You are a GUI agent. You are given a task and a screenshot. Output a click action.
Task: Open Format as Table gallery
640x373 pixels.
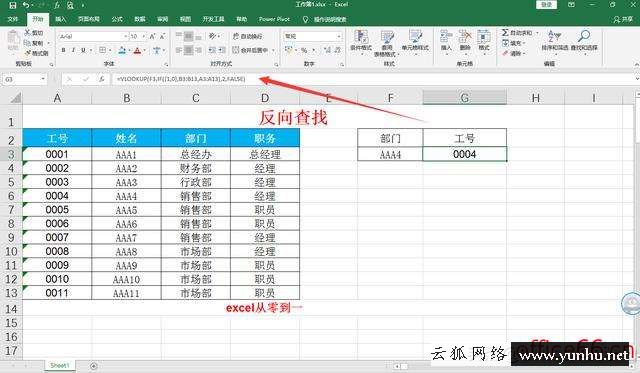click(387, 42)
